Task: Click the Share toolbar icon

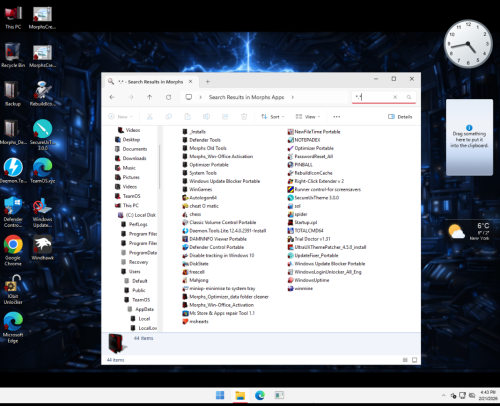Action: pos(225,117)
